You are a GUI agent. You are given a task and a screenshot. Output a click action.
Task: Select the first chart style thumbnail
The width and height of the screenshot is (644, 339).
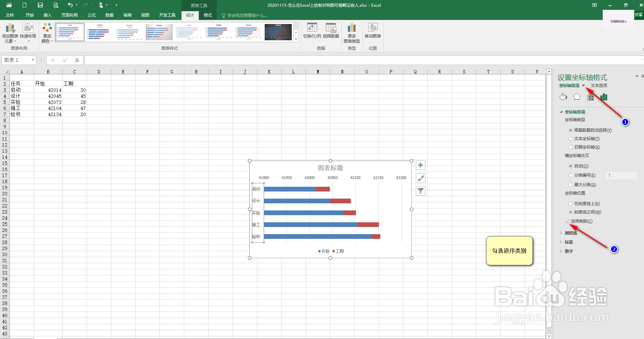pyautogui.click(x=70, y=32)
